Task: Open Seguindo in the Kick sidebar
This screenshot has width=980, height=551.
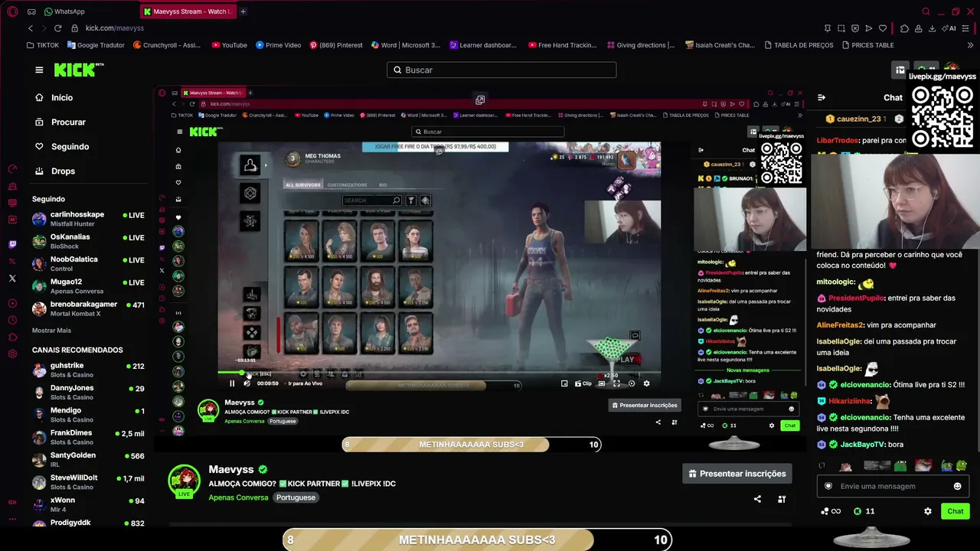Action: 61,147
